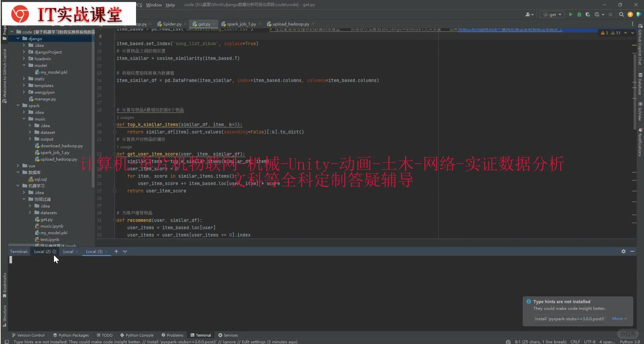Fold the top_k_similar_items function in gutter
The width and height of the screenshot is (644, 344).
pos(114,124)
